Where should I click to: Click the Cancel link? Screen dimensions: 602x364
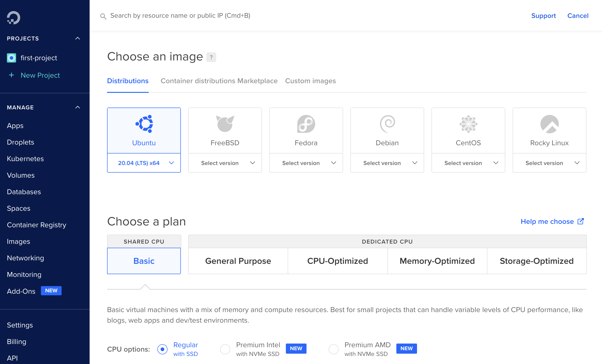pos(578,16)
